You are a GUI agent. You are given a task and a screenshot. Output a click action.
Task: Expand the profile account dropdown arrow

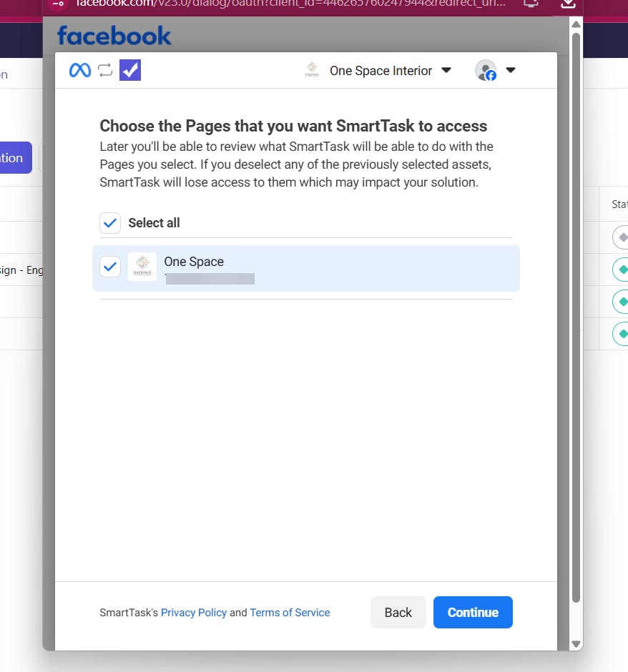[x=511, y=70]
